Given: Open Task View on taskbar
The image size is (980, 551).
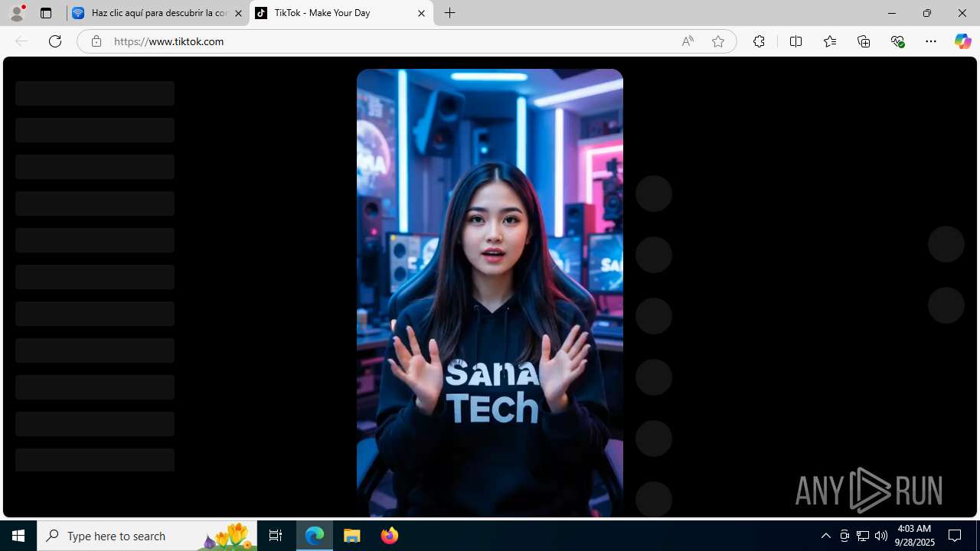Looking at the screenshot, I should coord(276,536).
